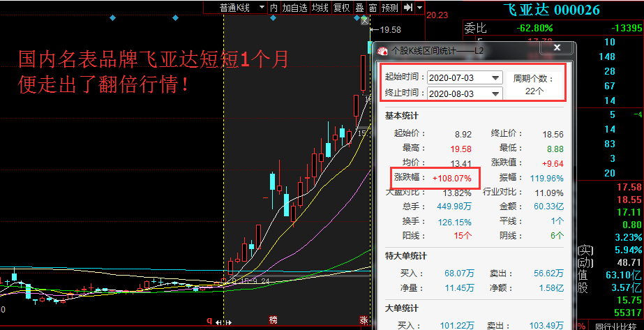Click the 阳线 15个 value
This screenshot has height=330, width=644.
(x=463, y=236)
